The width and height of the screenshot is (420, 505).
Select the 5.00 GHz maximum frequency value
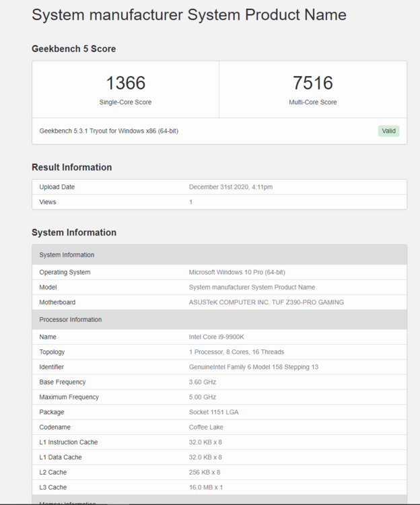click(203, 397)
